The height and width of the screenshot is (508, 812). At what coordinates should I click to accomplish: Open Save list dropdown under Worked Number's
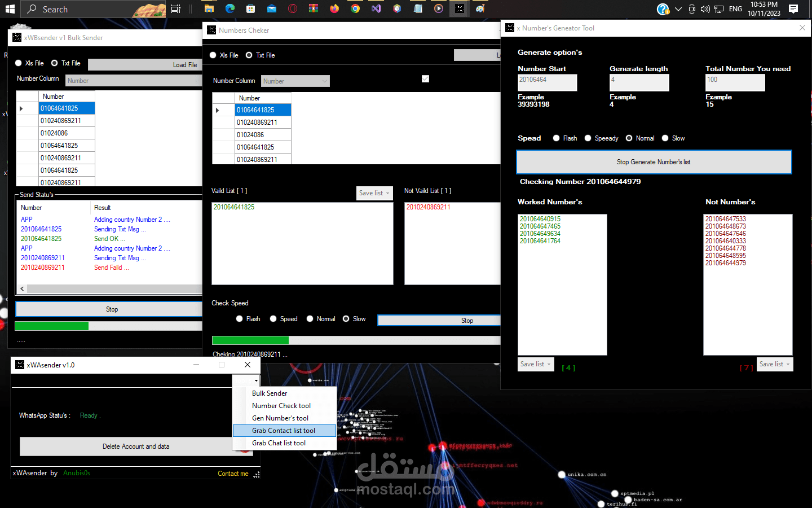536,364
